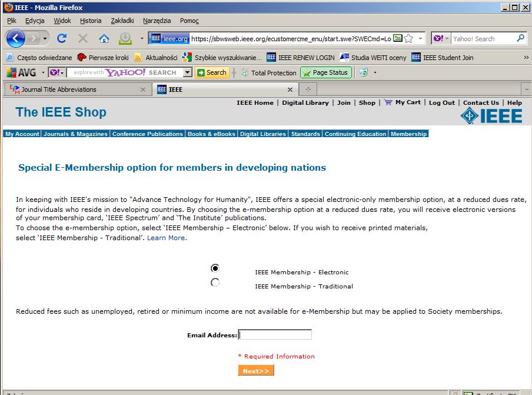Click the Yahoo search magnifier icon
Viewport: 532px width, 395px height.
point(520,38)
